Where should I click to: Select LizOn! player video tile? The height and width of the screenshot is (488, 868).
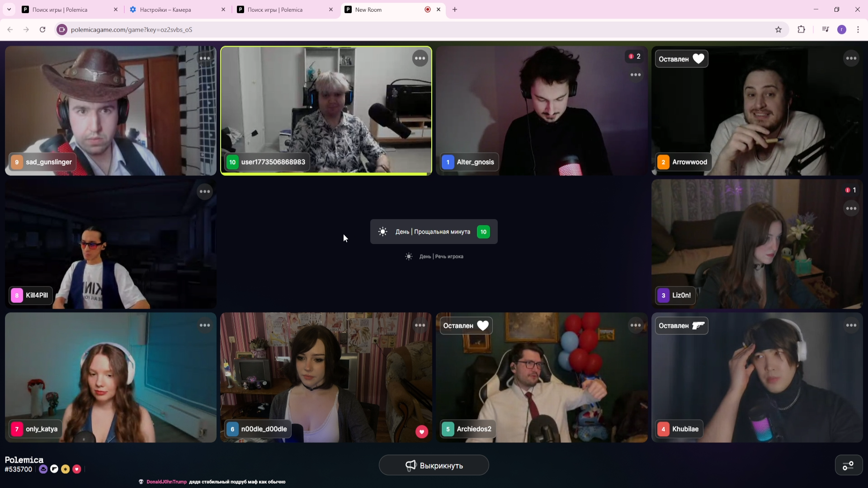point(757,244)
